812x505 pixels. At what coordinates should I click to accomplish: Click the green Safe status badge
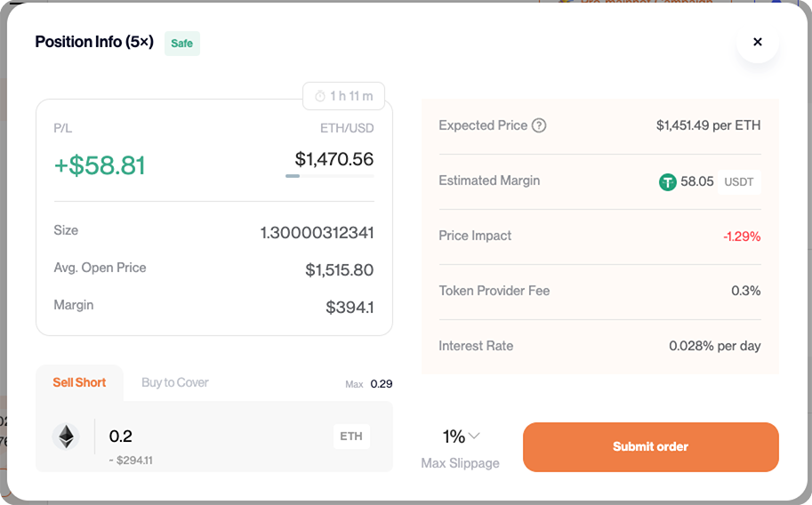[x=182, y=44]
